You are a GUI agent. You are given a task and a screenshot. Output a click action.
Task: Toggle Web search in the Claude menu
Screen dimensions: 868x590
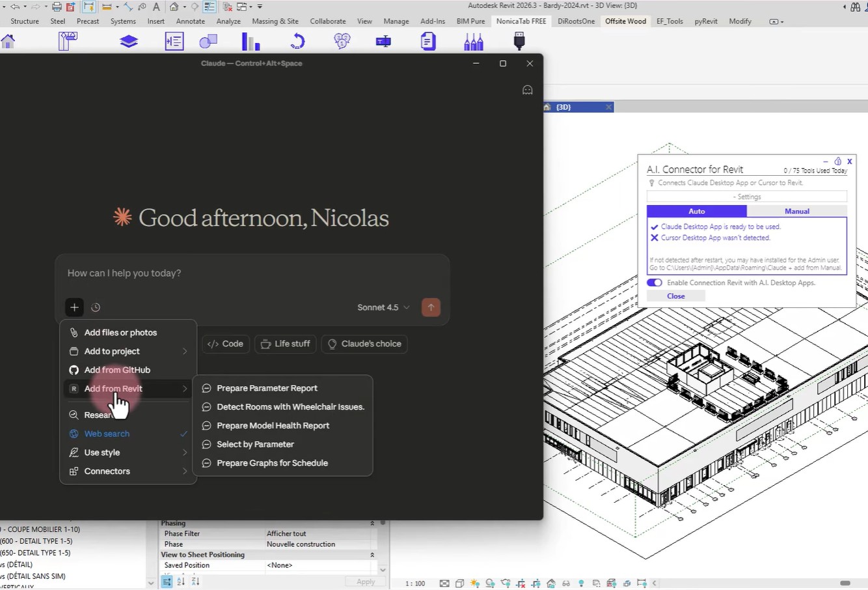pos(107,433)
